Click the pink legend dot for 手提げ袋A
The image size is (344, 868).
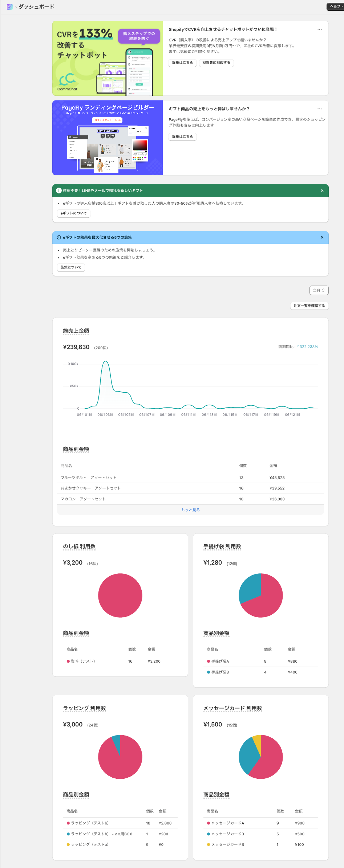(209, 661)
